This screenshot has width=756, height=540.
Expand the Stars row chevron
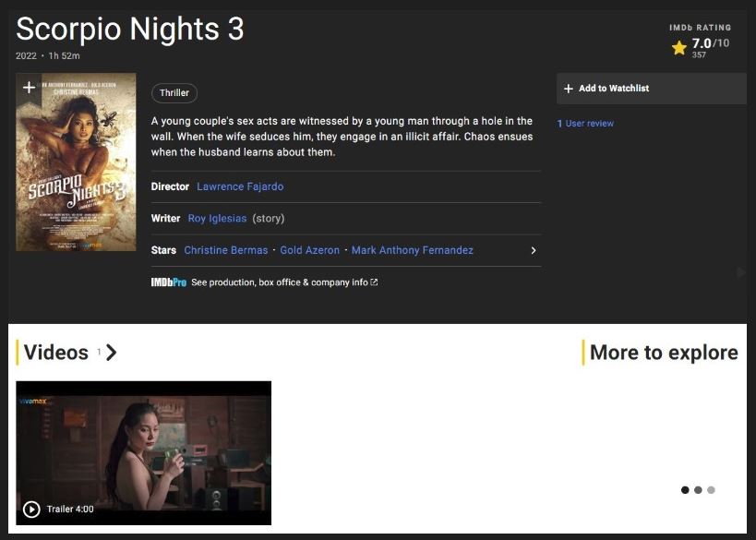point(533,250)
